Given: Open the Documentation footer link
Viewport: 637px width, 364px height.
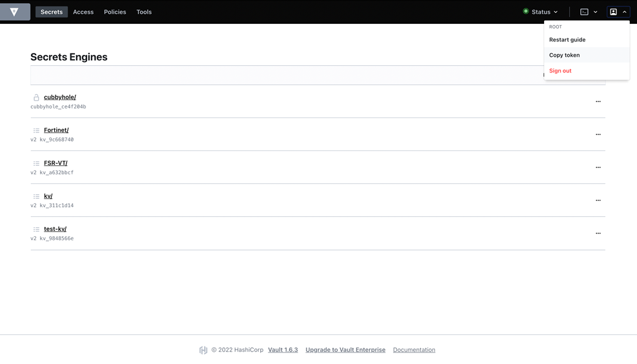Looking at the screenshot, I should coord(414,350).
